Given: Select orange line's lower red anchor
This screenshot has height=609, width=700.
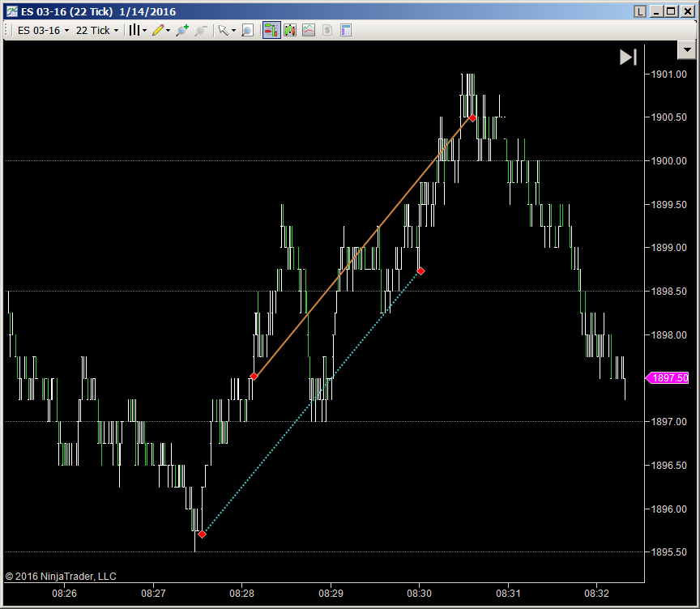Looking at the screenshot, I should coord(254,376).
